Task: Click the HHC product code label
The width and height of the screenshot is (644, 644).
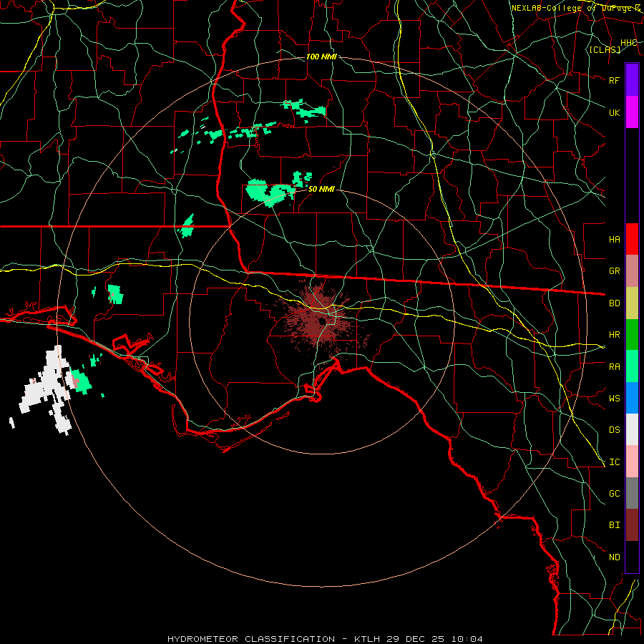Action: tap(628, 43)
